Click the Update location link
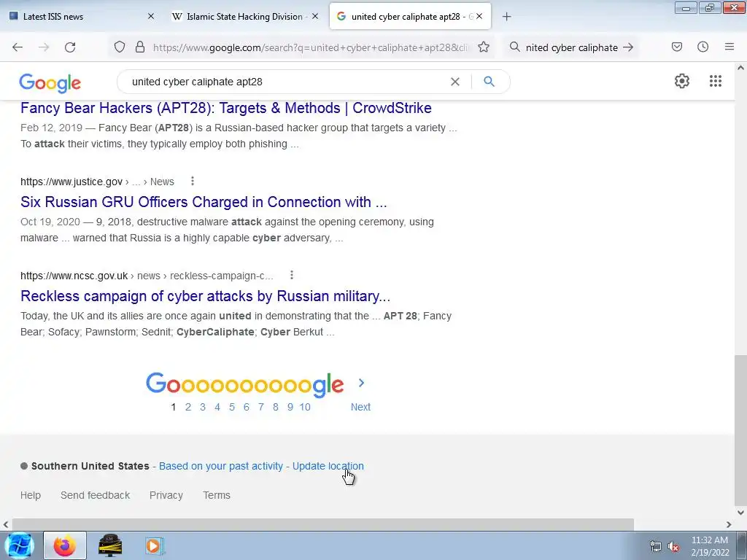The height and width of the screenshot is (560, 747). [x=328, y=466]
